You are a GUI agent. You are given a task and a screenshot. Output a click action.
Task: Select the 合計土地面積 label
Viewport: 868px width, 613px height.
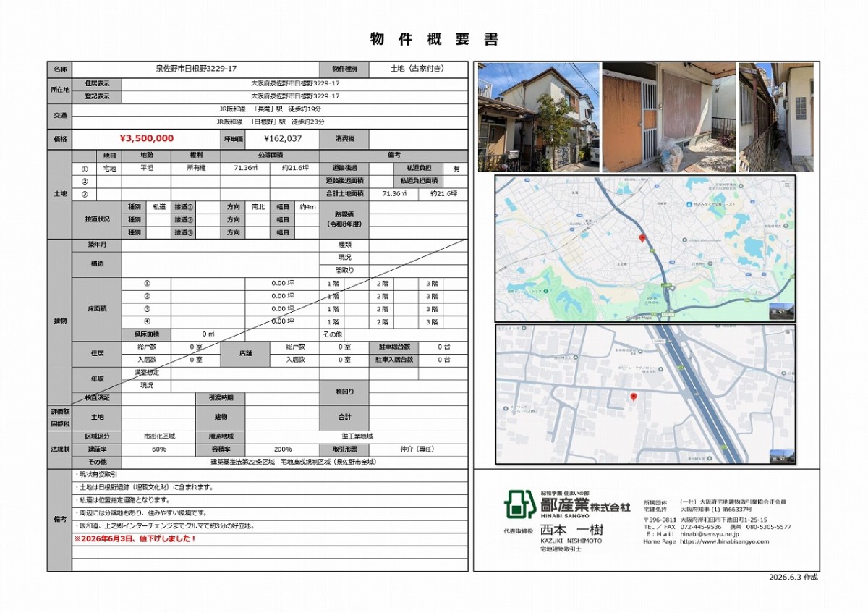click(344, 194)
